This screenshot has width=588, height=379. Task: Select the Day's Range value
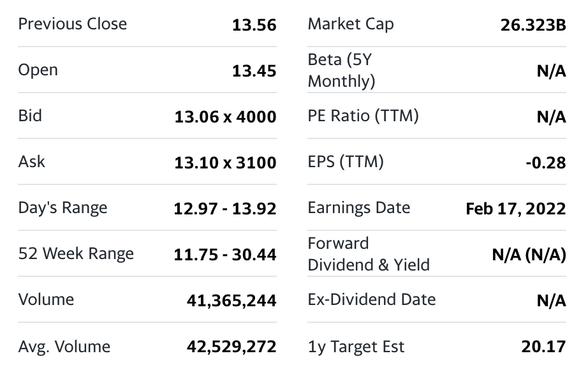(225, 209)
